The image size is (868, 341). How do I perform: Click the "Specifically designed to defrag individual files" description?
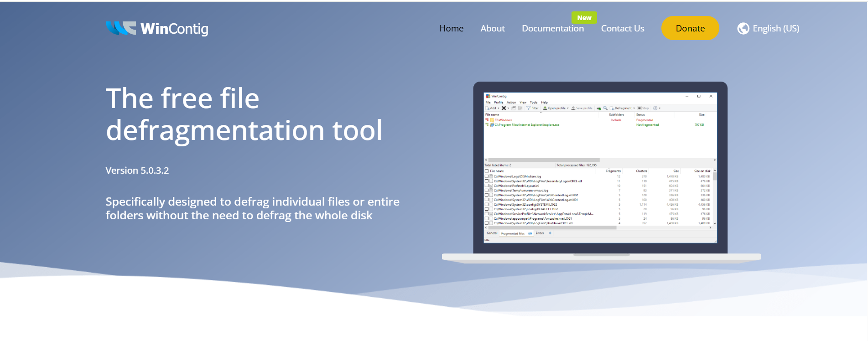[253, 208]
